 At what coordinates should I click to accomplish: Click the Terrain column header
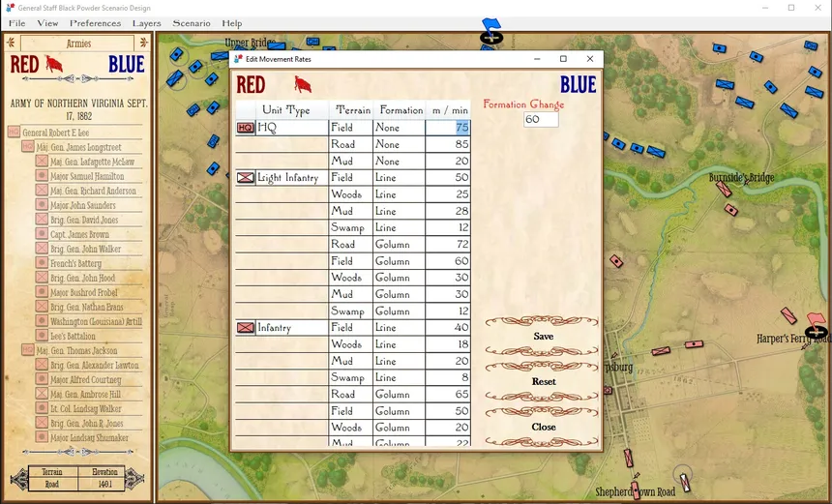click(x=352, y=110)
